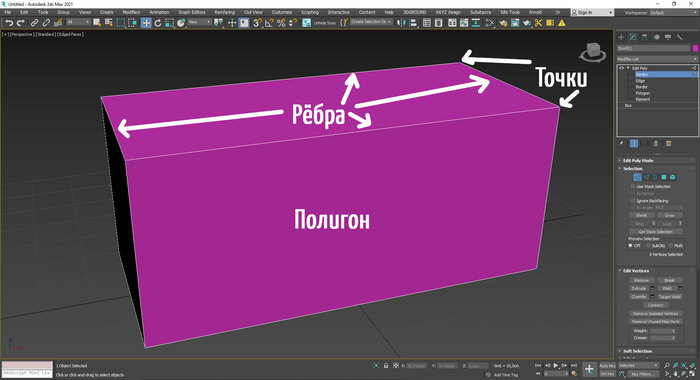Screen dimensions: 700x380
Task: Toggle Window/Crossing selection icon
Action: tap(133, 23)
